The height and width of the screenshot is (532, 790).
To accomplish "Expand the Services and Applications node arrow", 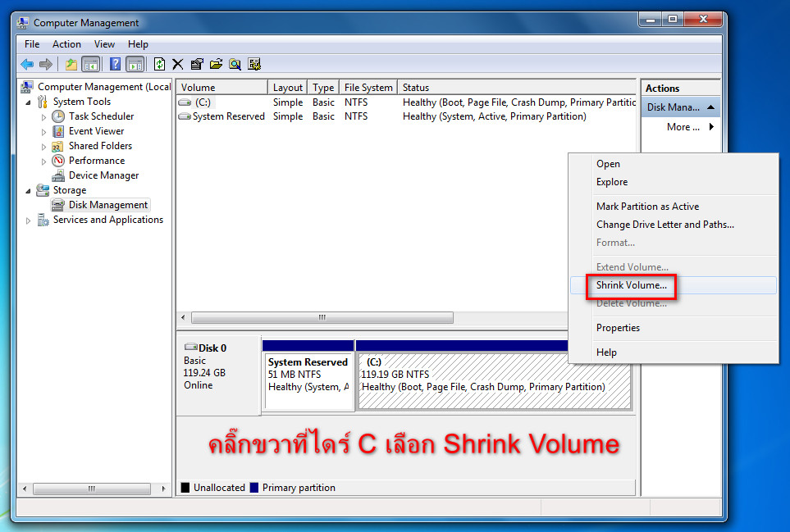I will [x=28, y=221].
